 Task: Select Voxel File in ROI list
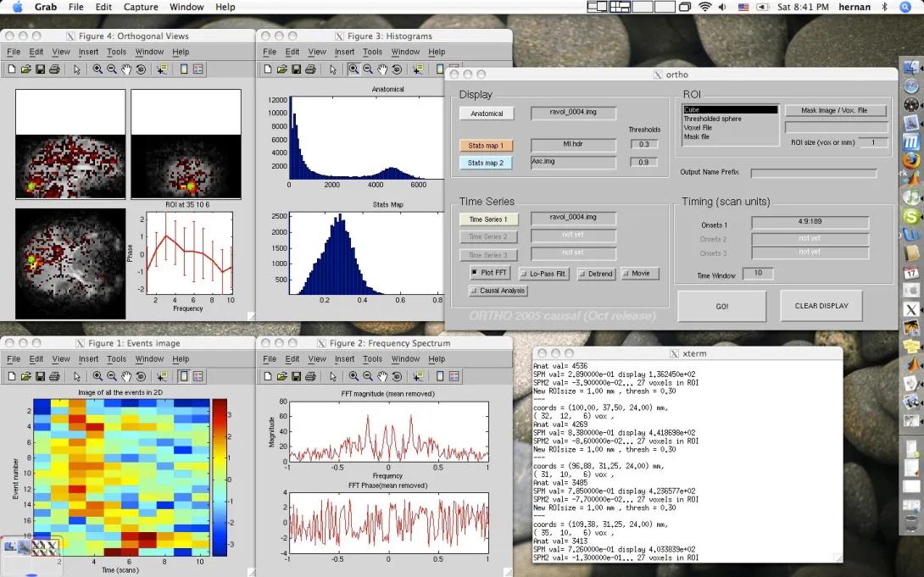730,128
